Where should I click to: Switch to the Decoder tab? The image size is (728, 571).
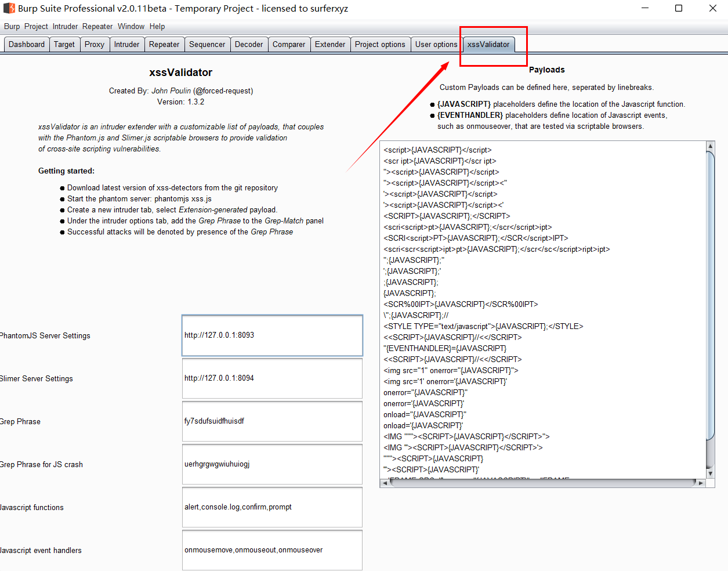coord(249,45)
